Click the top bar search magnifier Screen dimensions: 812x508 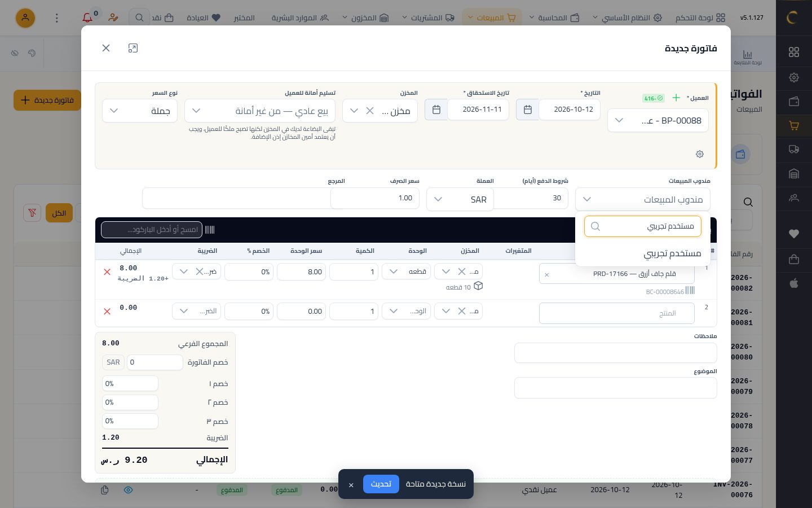click(139, 18)
